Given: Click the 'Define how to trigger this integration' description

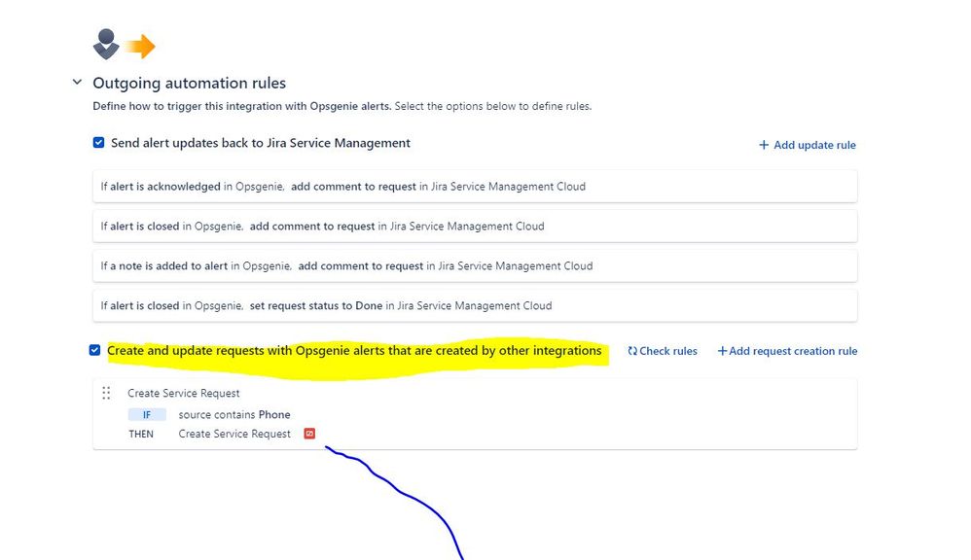Looking at the screenshot, I should point(342,106).
